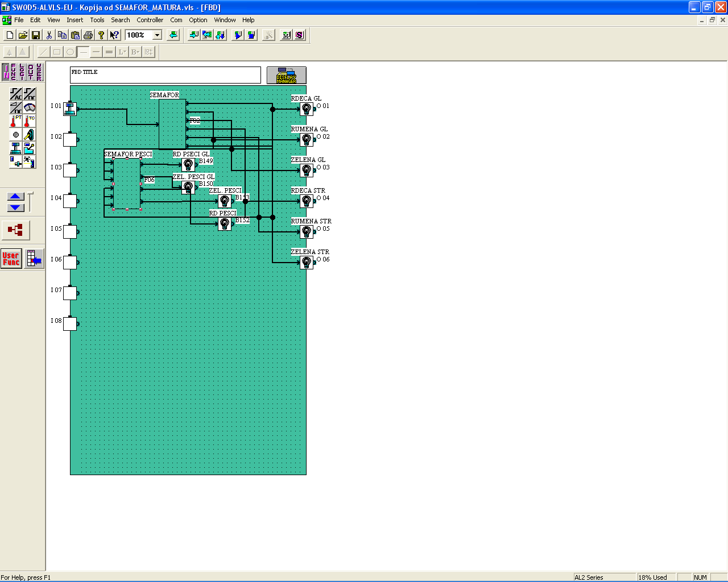728x582 pixels.
Task: Select the FUNC tab in the accessory palette
Action: (14, 72)
